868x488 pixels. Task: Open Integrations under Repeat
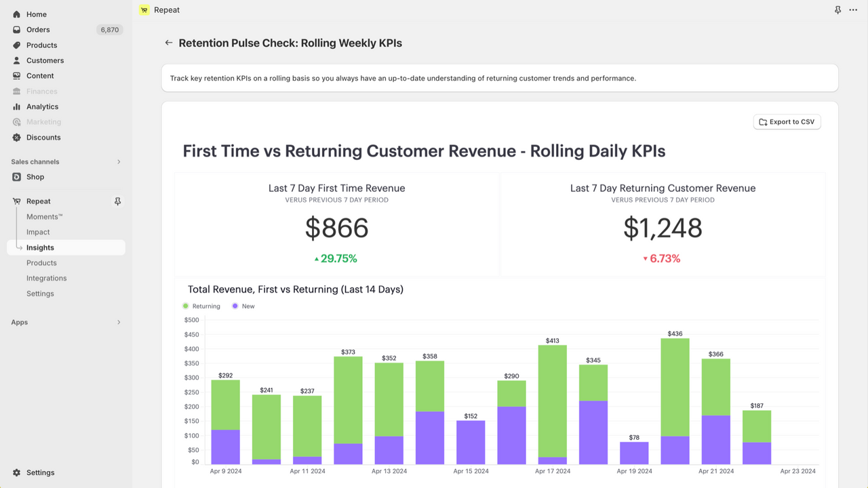(47, 279)
